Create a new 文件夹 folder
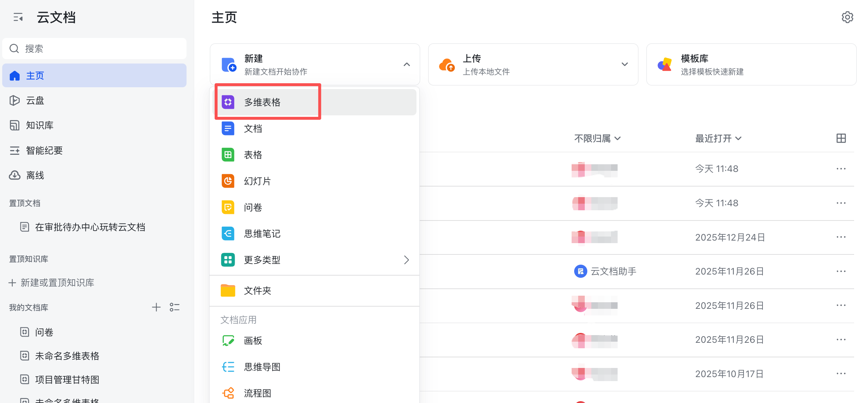The height and width of the screenshot is (403, 868). coord(257,291)
